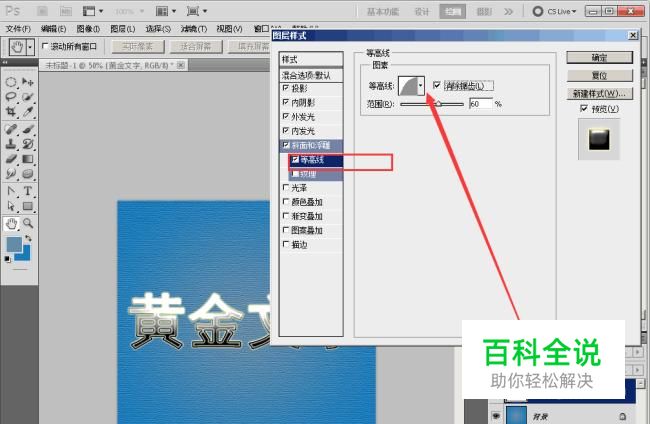Hide the 背景 layer eye icon

coord(496,416)
